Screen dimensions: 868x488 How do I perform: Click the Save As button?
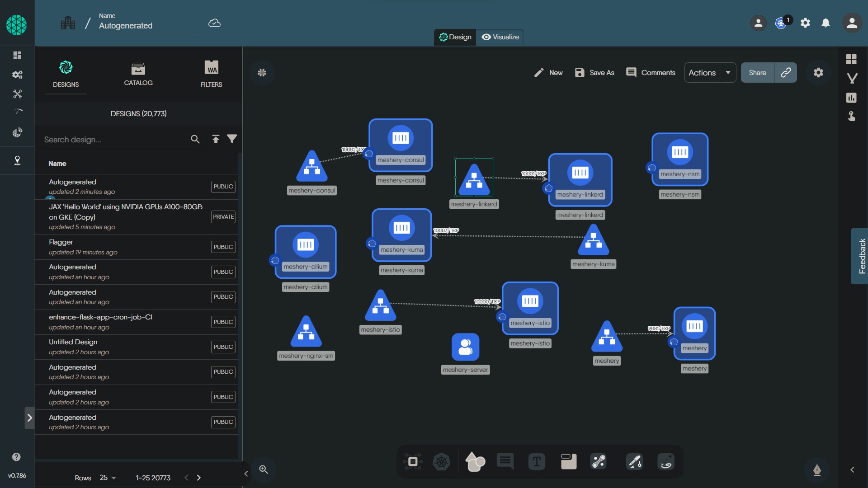pyautogui.click(x=594, y=73)
